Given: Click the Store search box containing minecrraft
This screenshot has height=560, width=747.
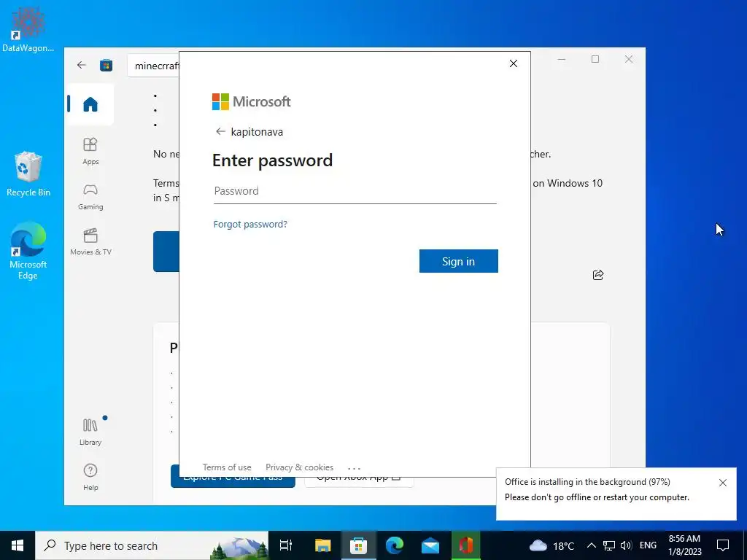Looking at the screenshot, I should [x=153, y=66].
